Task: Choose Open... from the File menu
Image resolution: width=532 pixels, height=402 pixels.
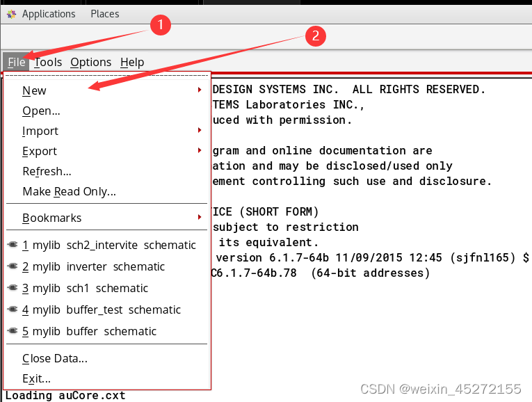Action: tap(41, 111)
